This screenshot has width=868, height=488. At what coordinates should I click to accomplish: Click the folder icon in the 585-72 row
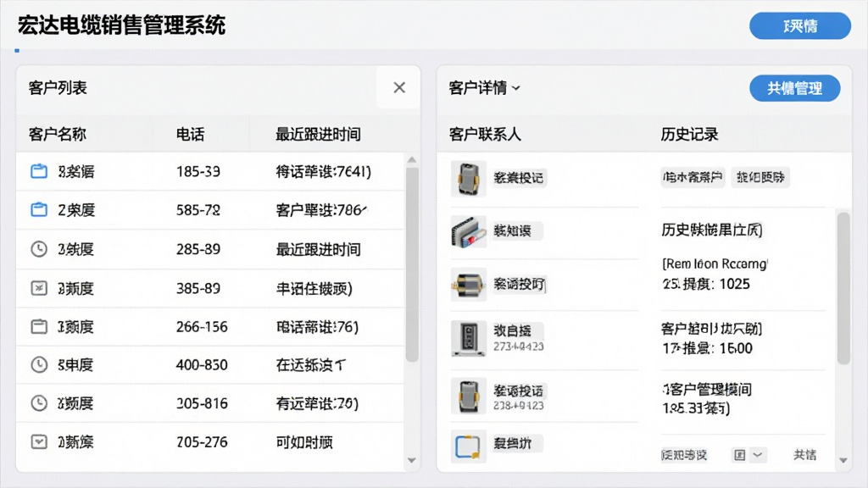39,210
